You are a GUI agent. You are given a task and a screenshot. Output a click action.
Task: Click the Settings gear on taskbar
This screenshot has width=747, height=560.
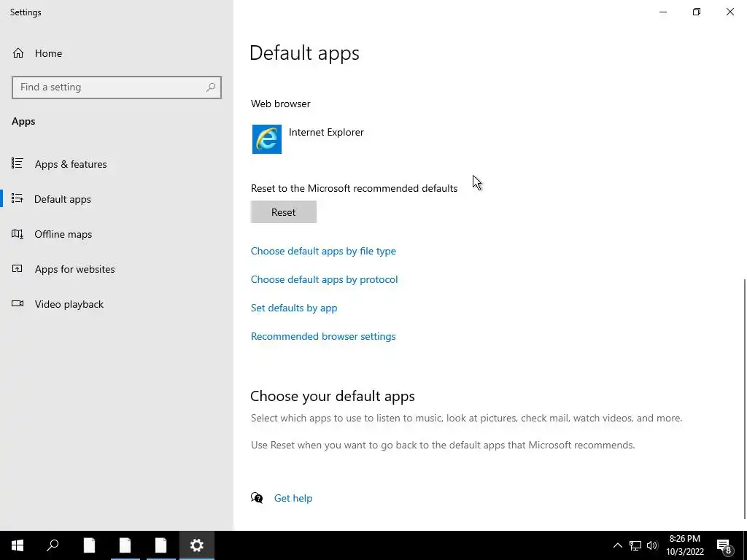[x=197, y=545]
